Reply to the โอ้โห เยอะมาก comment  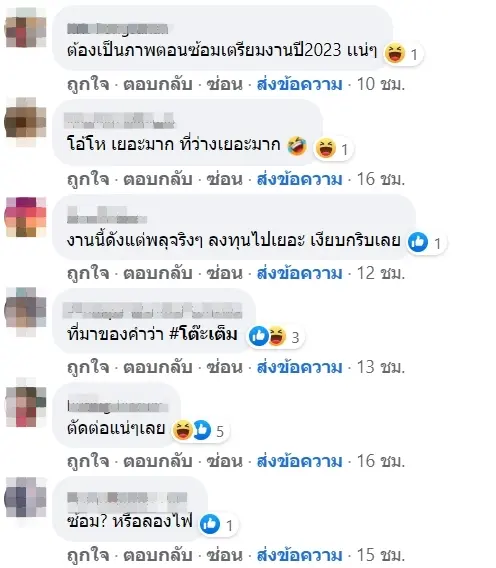coord(158,179)
